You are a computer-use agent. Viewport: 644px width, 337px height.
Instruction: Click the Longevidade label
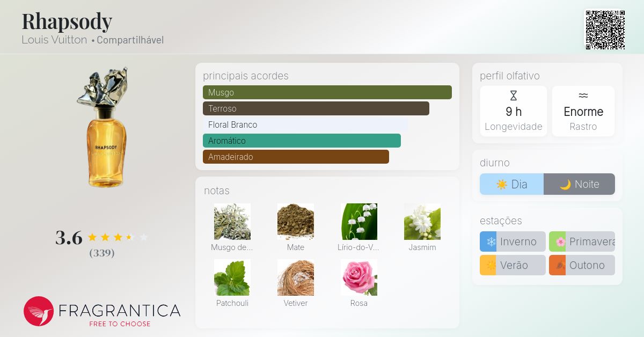click(x=514, y=127)
